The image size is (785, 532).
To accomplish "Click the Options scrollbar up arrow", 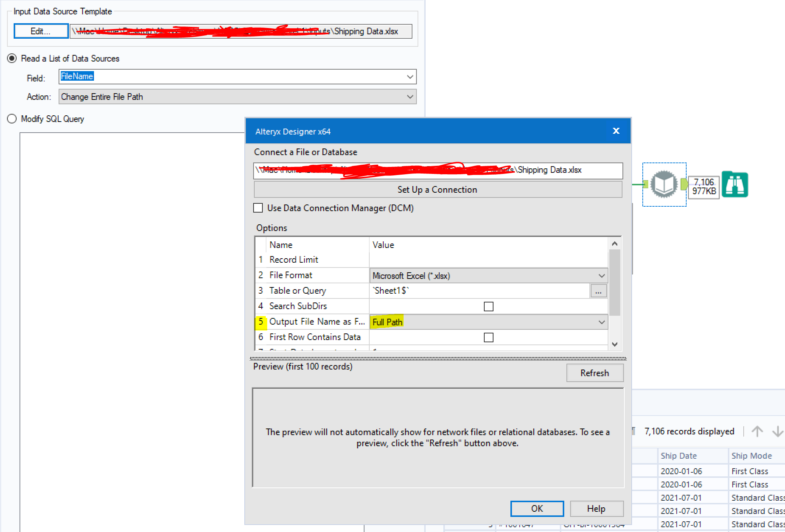I will pos(615,243).
